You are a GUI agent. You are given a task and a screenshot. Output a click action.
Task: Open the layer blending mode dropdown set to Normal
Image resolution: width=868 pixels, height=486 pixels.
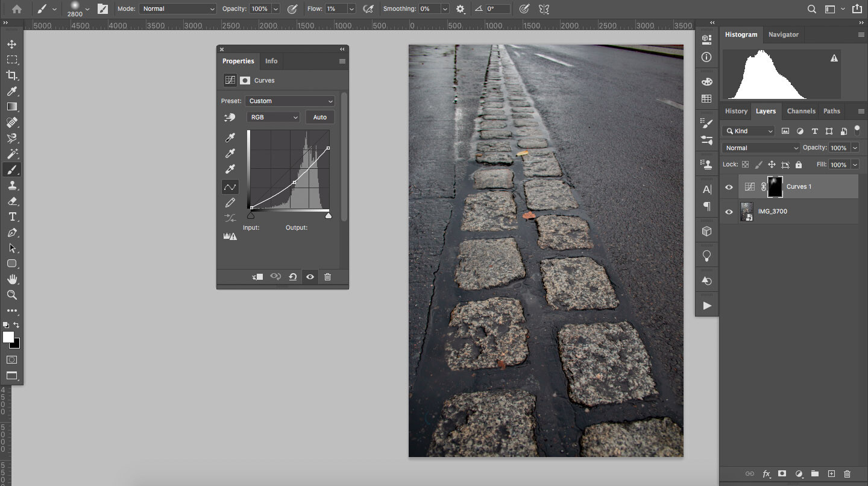tap(760, 147)
